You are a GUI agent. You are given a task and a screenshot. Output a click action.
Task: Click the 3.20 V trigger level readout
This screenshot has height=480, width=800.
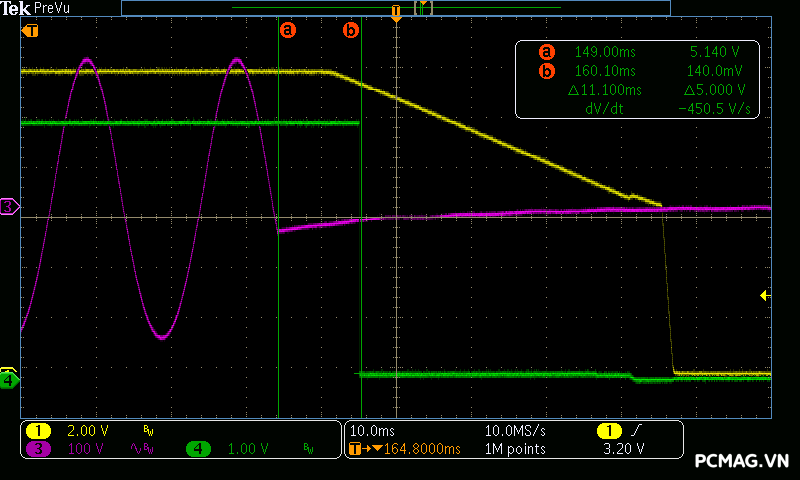(626, 449)
